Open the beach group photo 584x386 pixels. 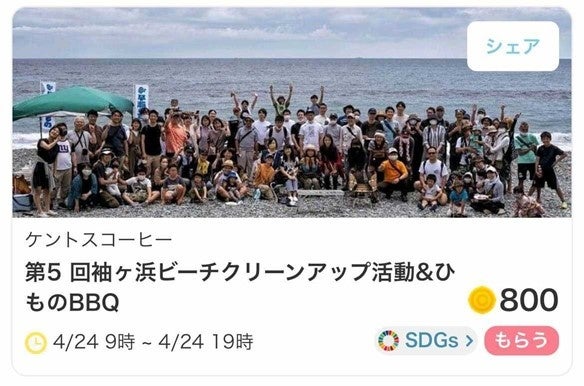[292, 113]
